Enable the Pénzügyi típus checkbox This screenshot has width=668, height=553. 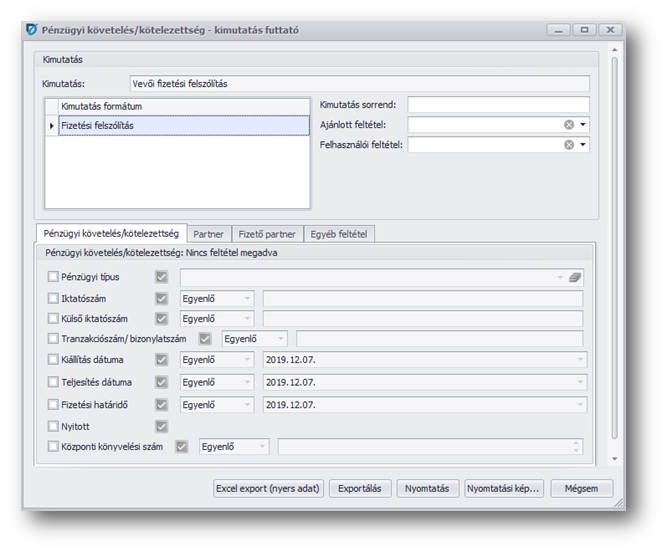tap(54, 277)
